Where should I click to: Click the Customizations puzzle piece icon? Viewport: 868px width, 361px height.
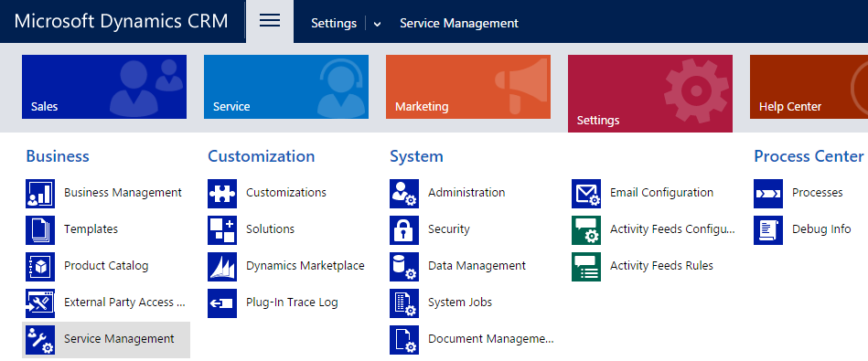coord(222,194)
